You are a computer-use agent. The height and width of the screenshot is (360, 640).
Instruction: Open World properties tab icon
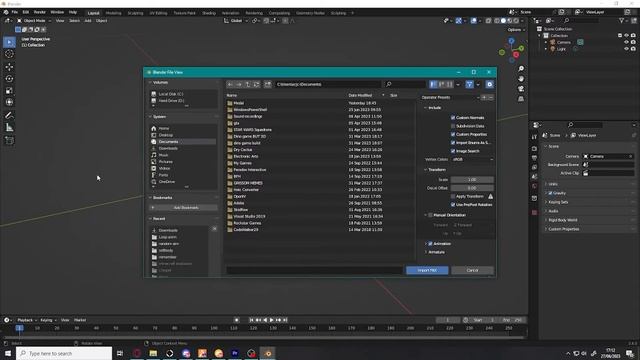pyautogui.click(x=534, y=187)
